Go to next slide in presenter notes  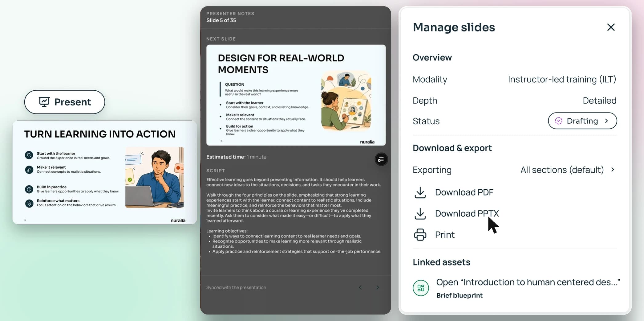point(378,287)
